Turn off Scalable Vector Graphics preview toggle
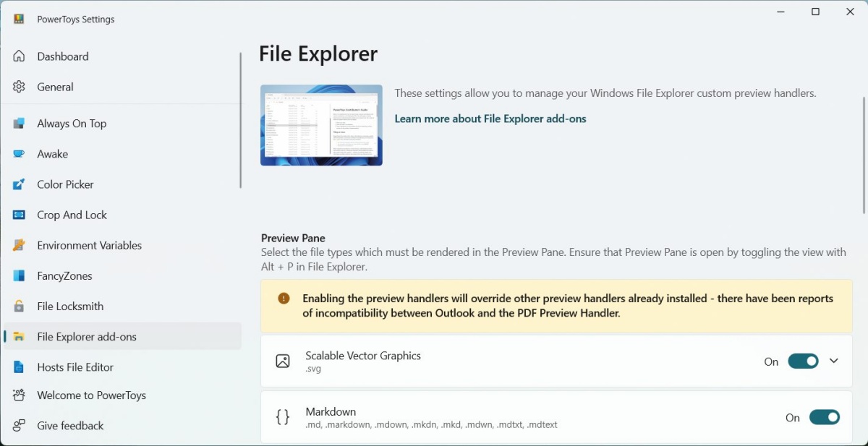The height and width of the screenshot is (446, 868). (x=803, y=361)
